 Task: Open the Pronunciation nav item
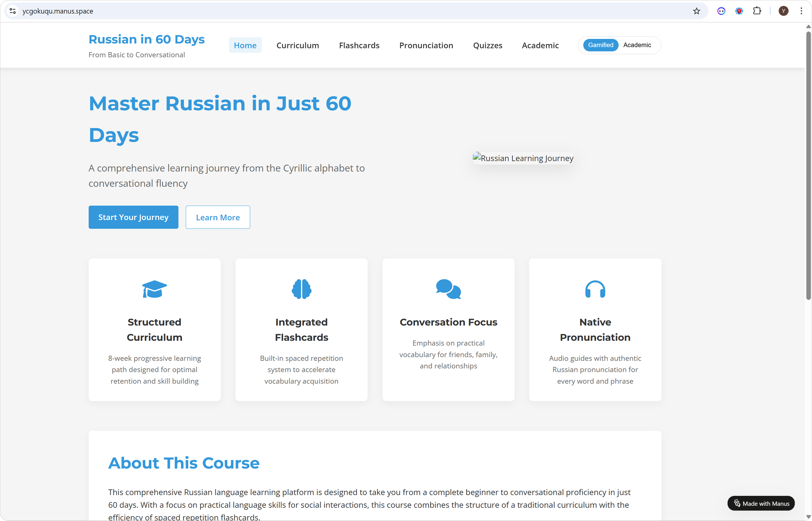pyautogui.click(x=426, y=45)
